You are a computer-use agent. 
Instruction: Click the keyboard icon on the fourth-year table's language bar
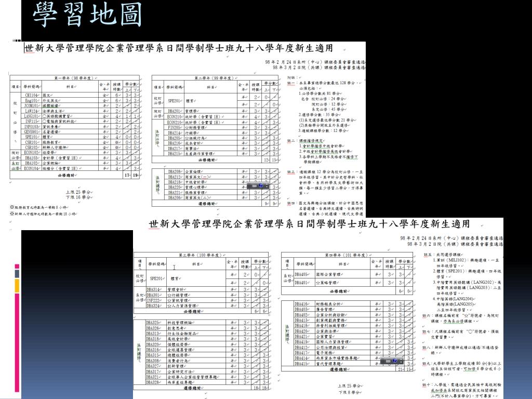[x=388, y=362]
